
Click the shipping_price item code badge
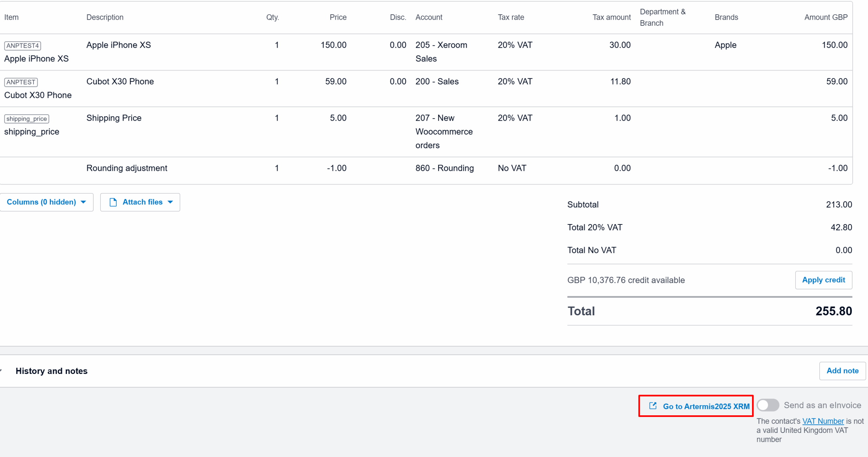pyautogui.click(x=26, y=119)
